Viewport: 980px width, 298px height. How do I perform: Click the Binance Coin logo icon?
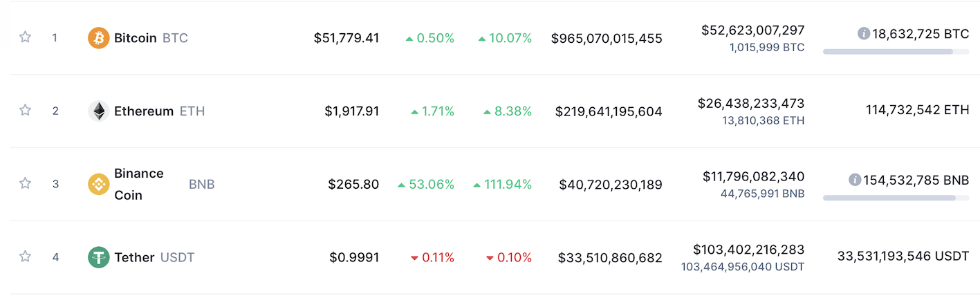pos(99,184)
